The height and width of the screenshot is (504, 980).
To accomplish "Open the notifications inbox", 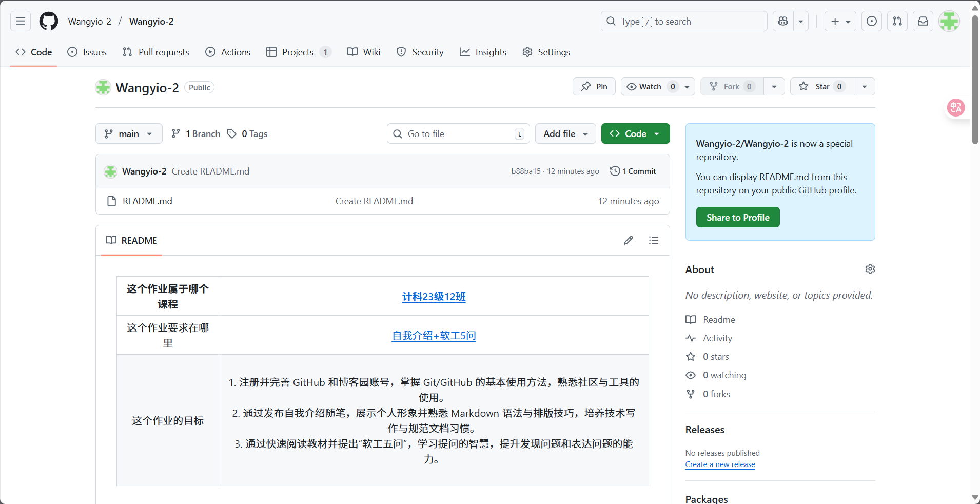I will tap(923, 21).
